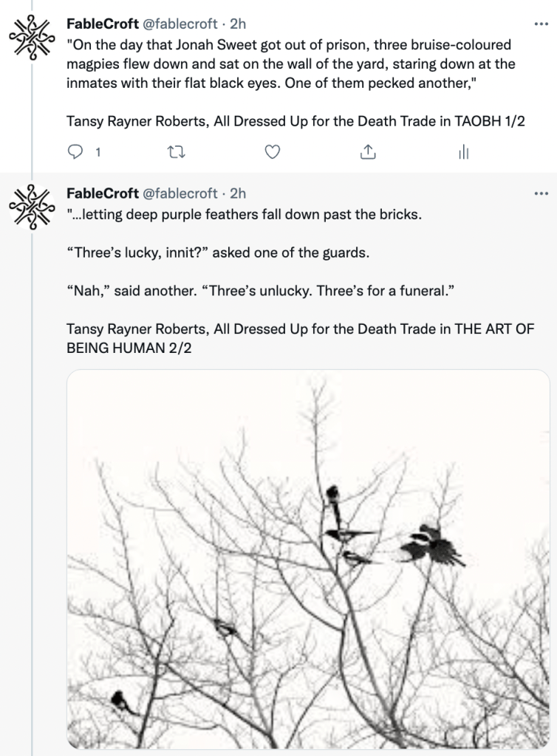
Task: Click the FableCroft avatar on the first tweet
Action: 33,35
